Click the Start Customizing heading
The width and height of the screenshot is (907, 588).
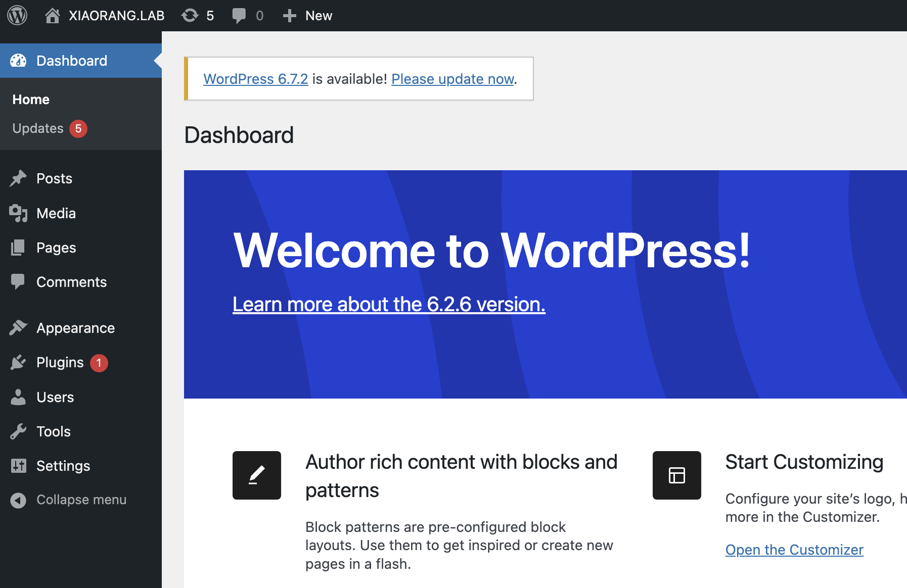[x=804, y=462]
